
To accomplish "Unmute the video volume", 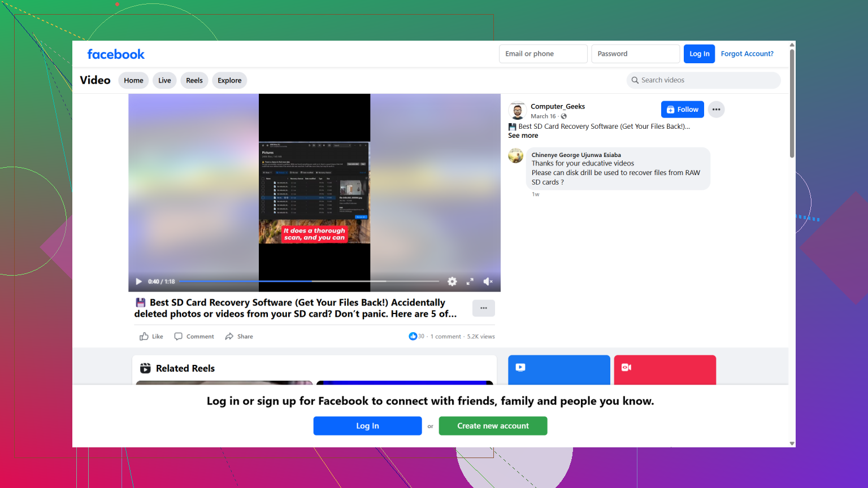I will 488,281.
